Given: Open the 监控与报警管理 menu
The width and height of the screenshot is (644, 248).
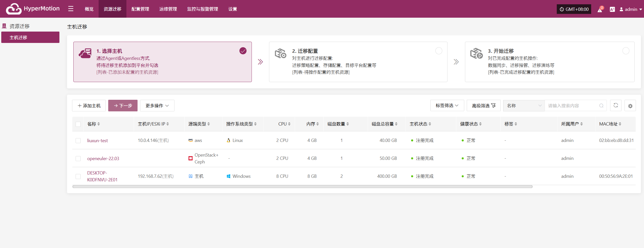Looking at the screenshot, I should 203,9.
